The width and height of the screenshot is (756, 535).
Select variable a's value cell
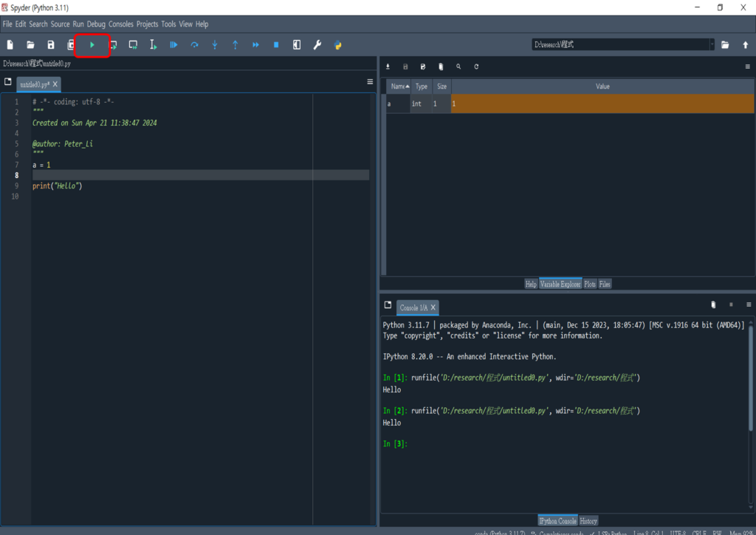point(602,104)
